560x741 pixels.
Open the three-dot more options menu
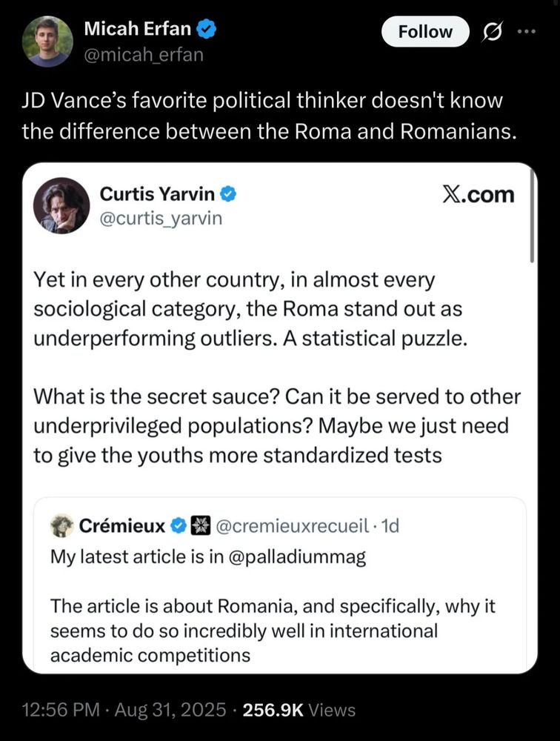coord(527,31)
